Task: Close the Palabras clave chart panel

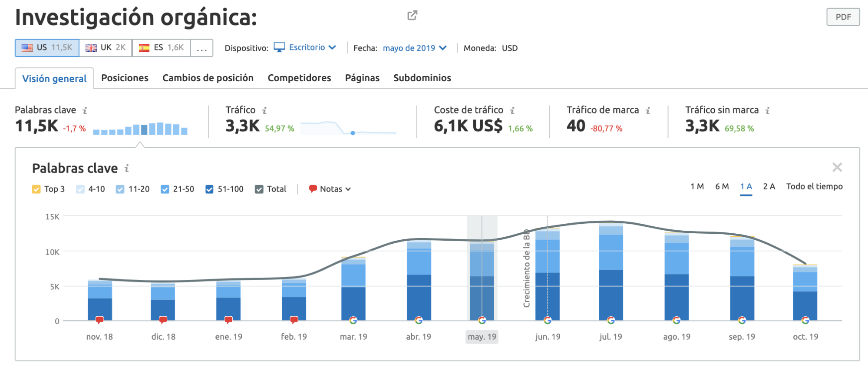Action: tap(837, 167)
